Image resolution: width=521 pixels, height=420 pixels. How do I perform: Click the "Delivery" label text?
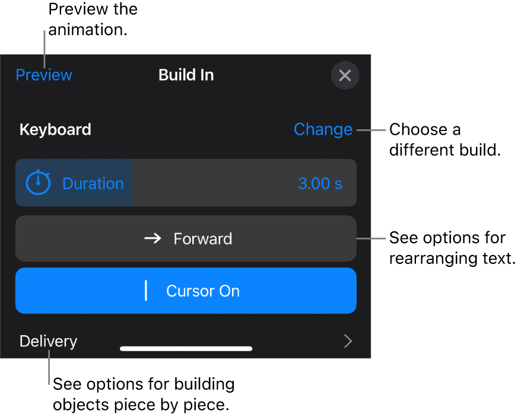pos(48,341)
